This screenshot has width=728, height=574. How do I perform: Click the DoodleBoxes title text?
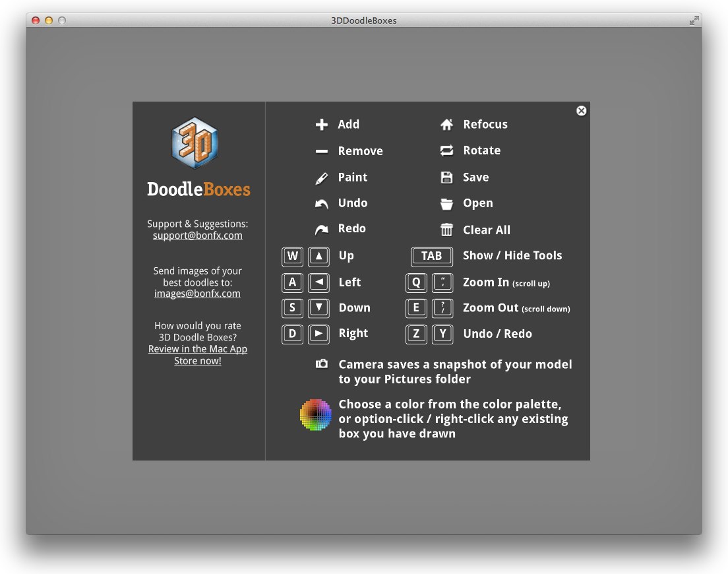pos(198,189)
